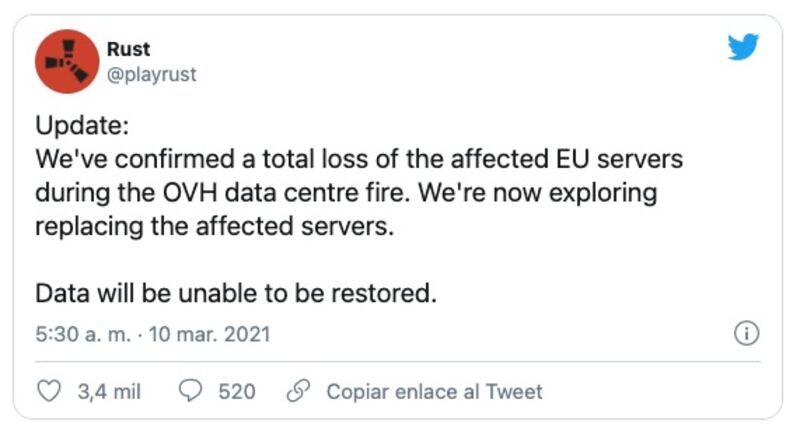This screenshot has width=800, height=438.
Task: Click the Twitter bird logo
Action: pos(743,47)
